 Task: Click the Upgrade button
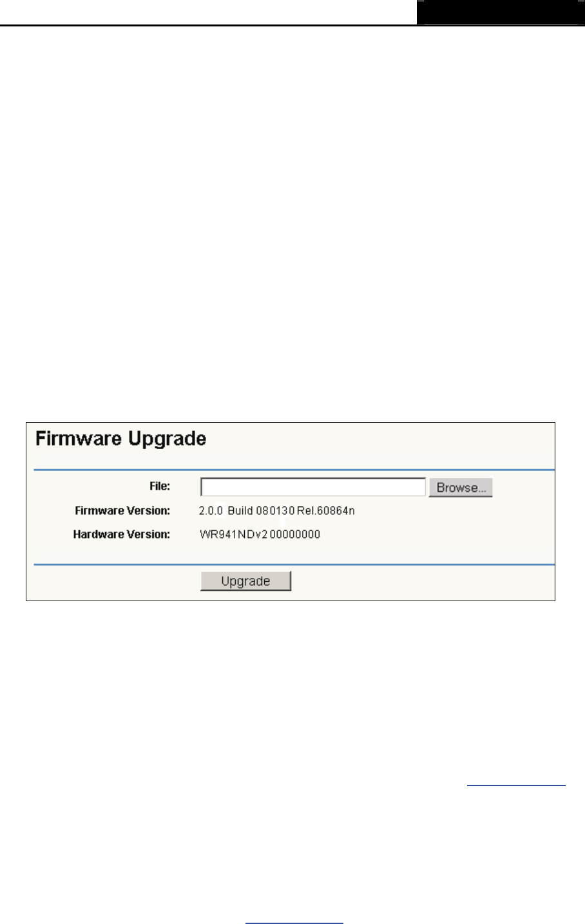click(245, 581)
